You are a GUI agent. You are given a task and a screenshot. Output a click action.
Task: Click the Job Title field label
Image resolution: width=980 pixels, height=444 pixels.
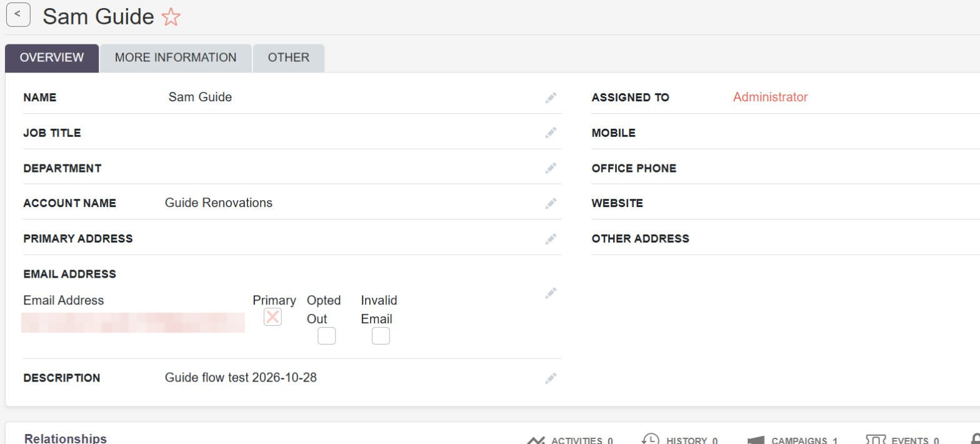tap(52, 133)
